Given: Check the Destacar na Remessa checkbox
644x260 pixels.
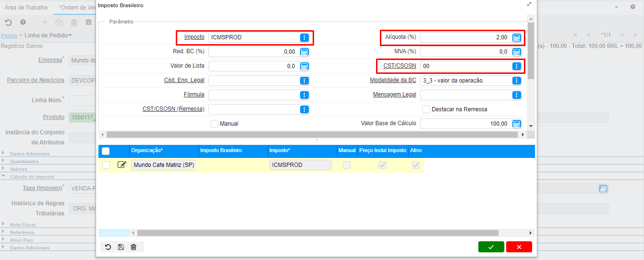Looking at the screenshot, I should [x=426, y=109].
